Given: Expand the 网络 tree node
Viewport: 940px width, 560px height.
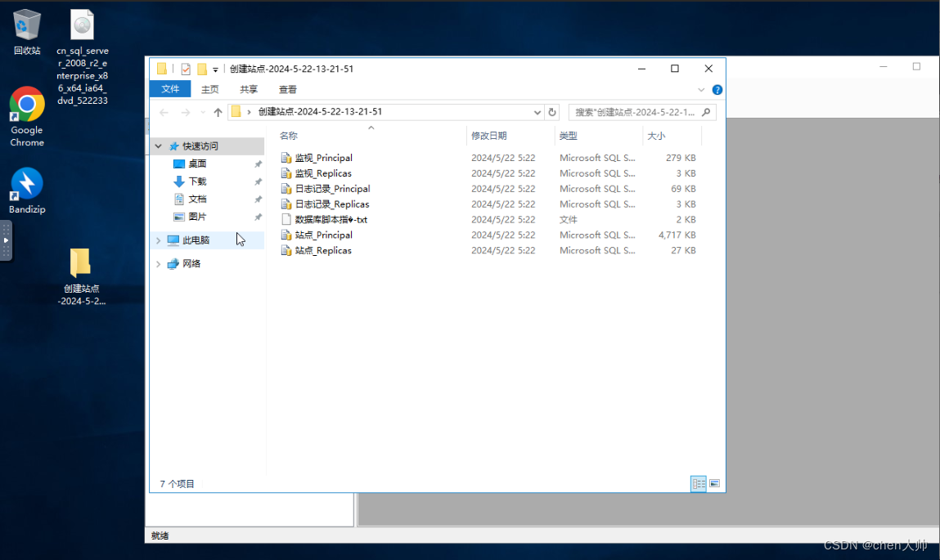Looking at the screenshot, I should click(x=158, y=263).
